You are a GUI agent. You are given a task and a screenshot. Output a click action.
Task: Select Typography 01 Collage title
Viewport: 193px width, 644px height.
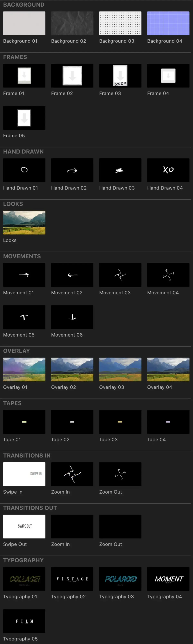pyautogui.click(x=24, y=579)
